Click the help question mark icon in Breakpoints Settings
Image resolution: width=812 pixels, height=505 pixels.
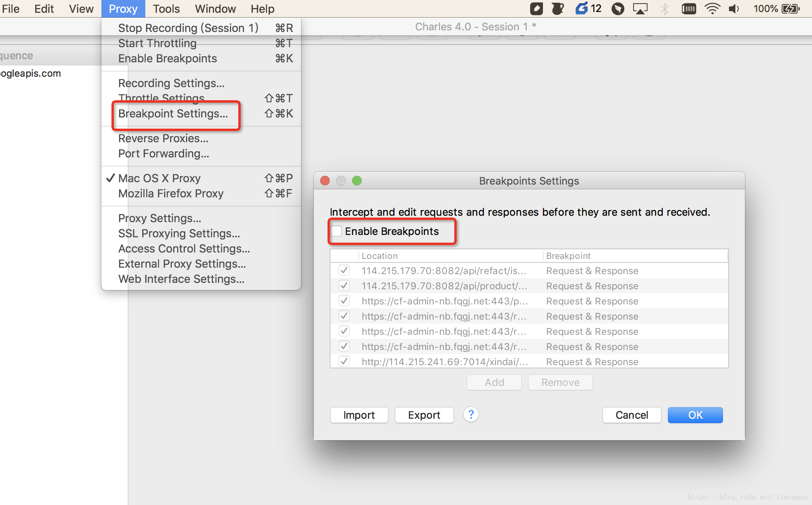[x=471, y=415]
